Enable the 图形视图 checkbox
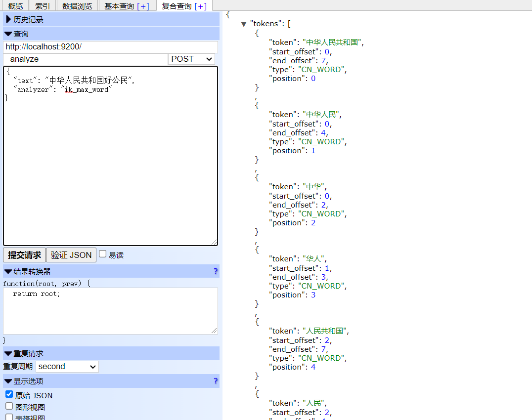The width and height of the screenshot is (532, 420). (9, 406)
